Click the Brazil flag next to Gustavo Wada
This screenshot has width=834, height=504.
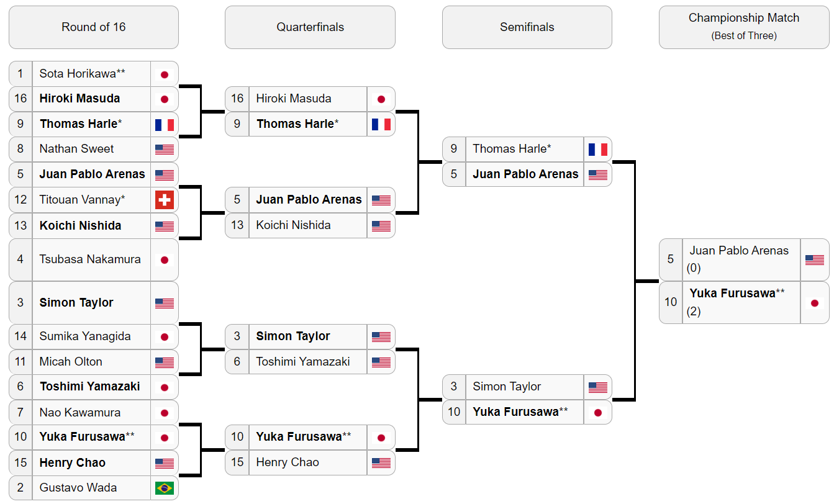(x=165, y=488)
